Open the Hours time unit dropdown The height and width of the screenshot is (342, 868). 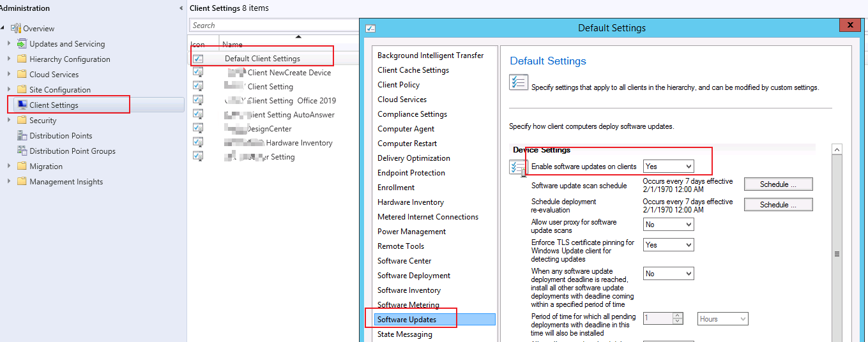(x=722, y=319)
